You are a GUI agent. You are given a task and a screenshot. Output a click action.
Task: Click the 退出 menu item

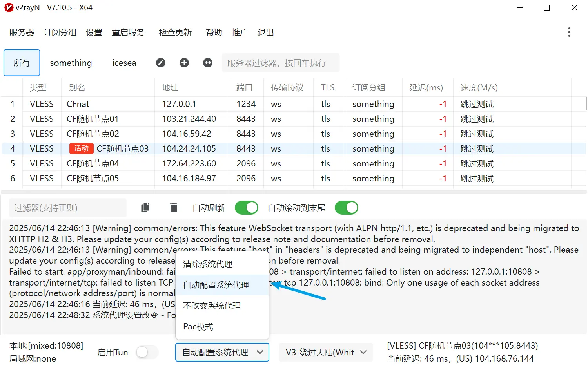[x=266, y=33]
